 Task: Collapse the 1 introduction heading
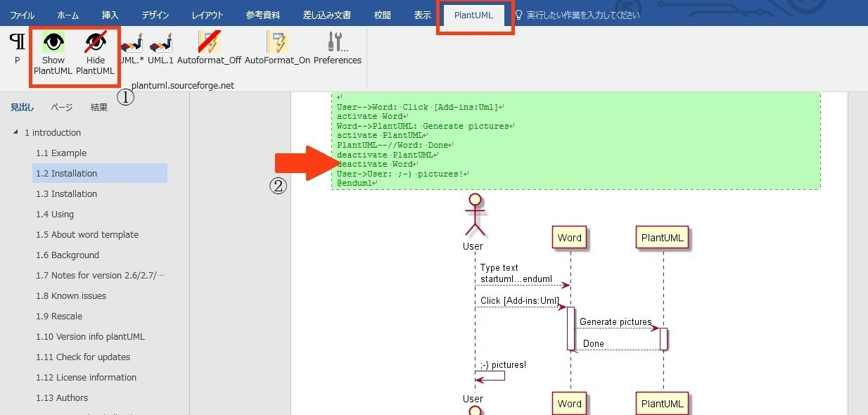(x=15, y=133)
